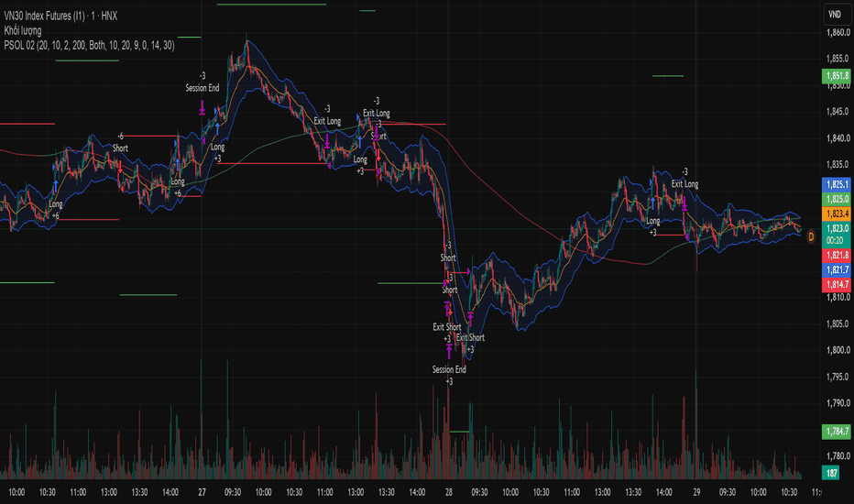Click the Short -6 trade label

coord(120,143)
